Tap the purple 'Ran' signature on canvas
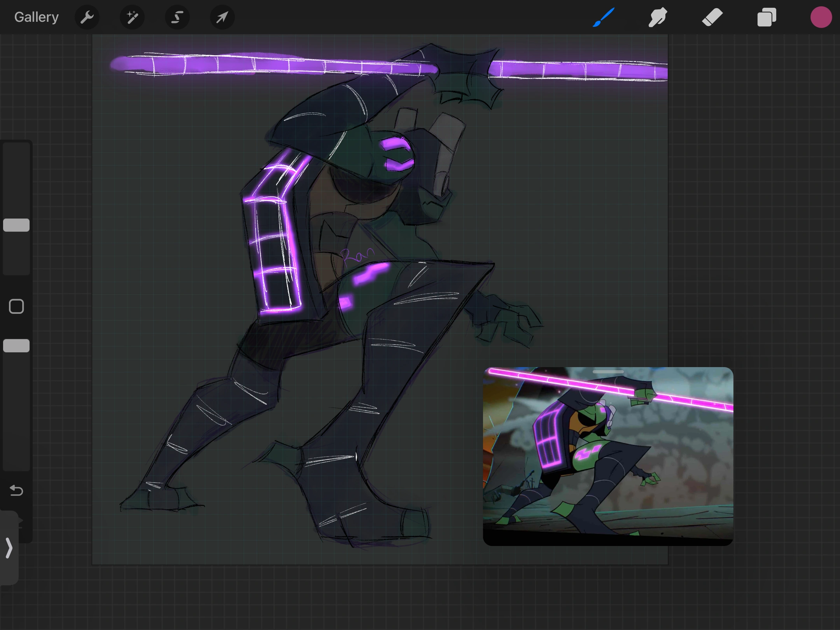Viewport: 840px width, 630px height. pos(357,256)
